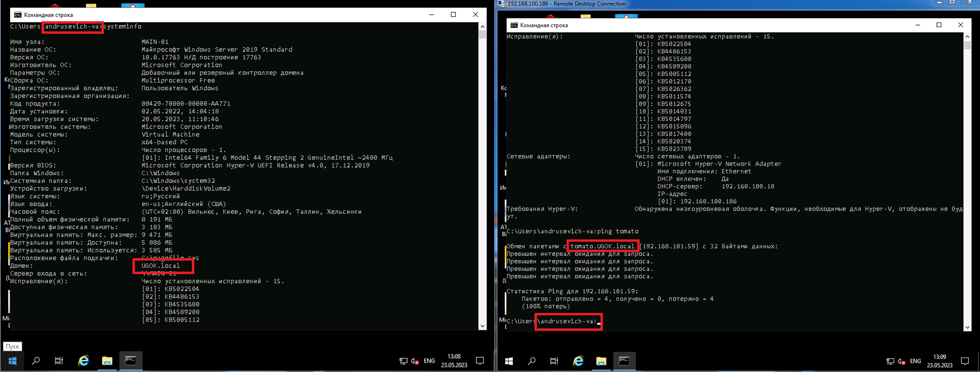
Task: Open Task View on the left taskbar
Action: point(59,361)
